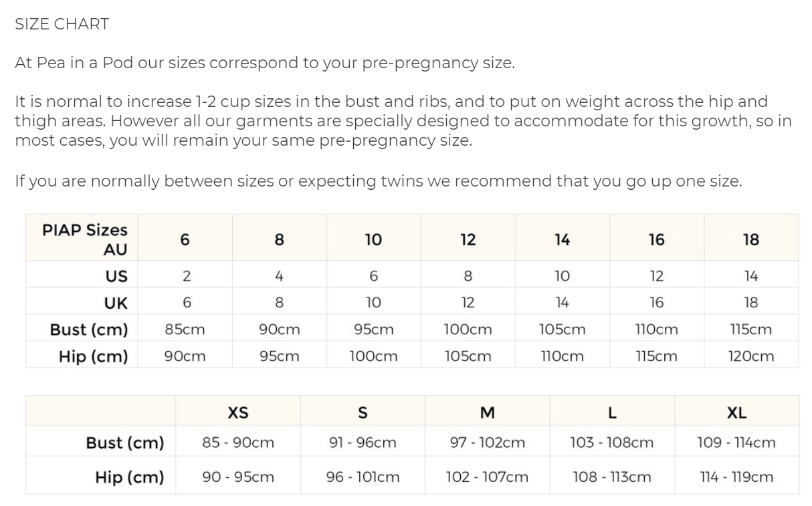
Task: Select the US row label
Action: coord(116,276)
